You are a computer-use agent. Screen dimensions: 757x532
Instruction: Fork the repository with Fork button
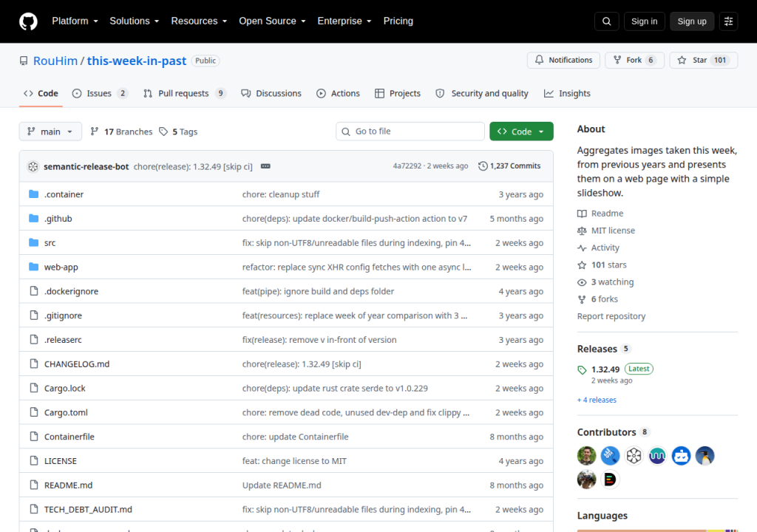click(x=634, y=61)
